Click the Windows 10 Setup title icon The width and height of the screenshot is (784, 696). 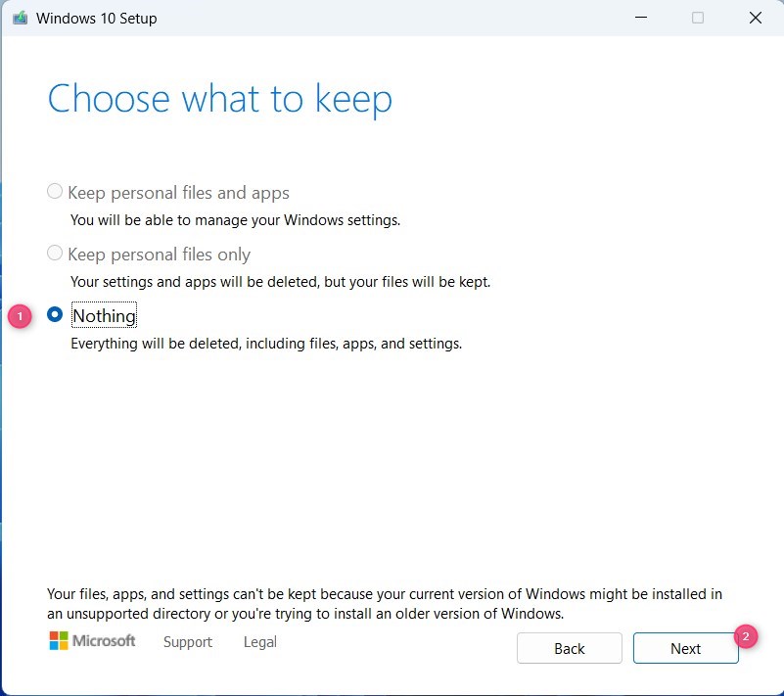[20, 18]
